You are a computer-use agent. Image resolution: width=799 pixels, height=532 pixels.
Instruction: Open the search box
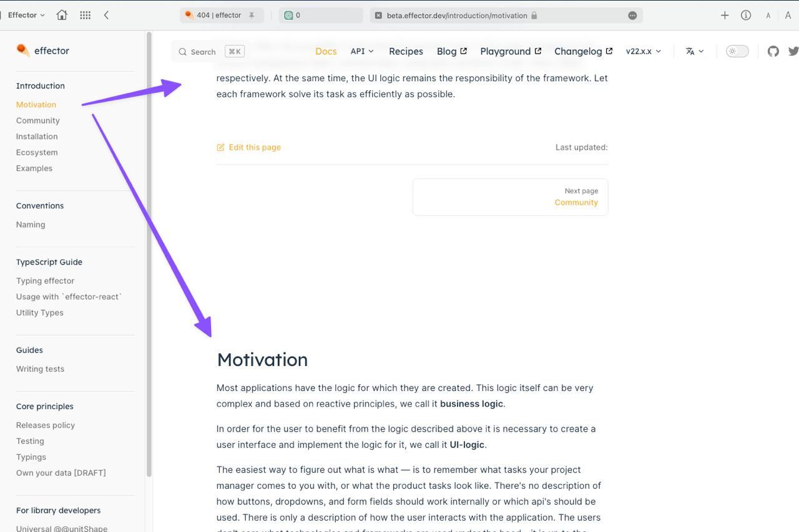pyautogui.click(x=197, y=51)
